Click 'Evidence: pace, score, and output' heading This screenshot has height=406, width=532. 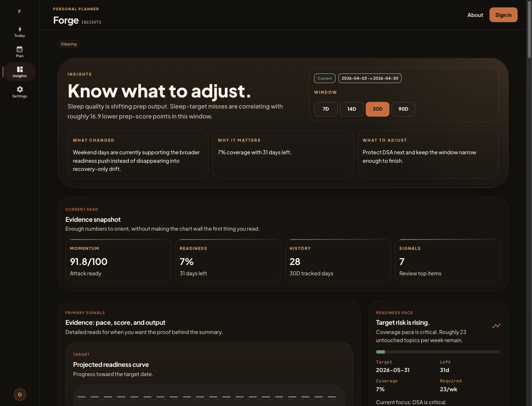click(115, 323)
